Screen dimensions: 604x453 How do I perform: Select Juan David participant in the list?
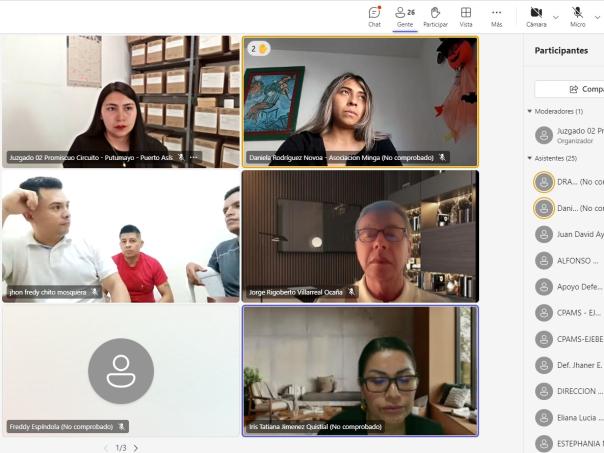pyautogui.click(x=580, y=234)
